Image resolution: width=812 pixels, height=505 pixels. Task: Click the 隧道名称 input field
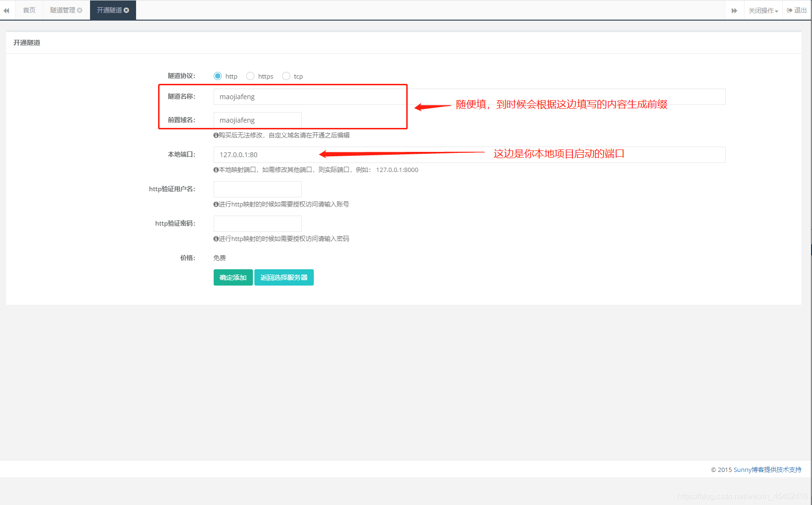(x=469, y=97)
